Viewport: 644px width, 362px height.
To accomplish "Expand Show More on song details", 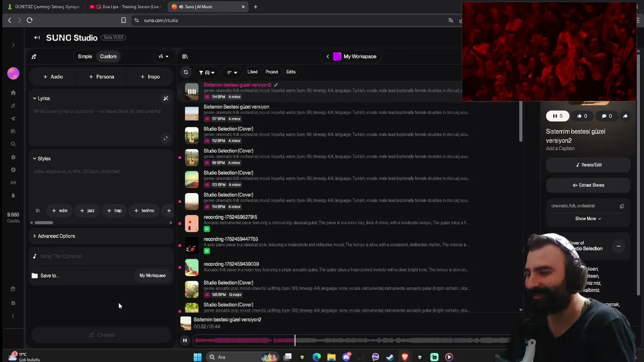I will (x=588, y=219).
